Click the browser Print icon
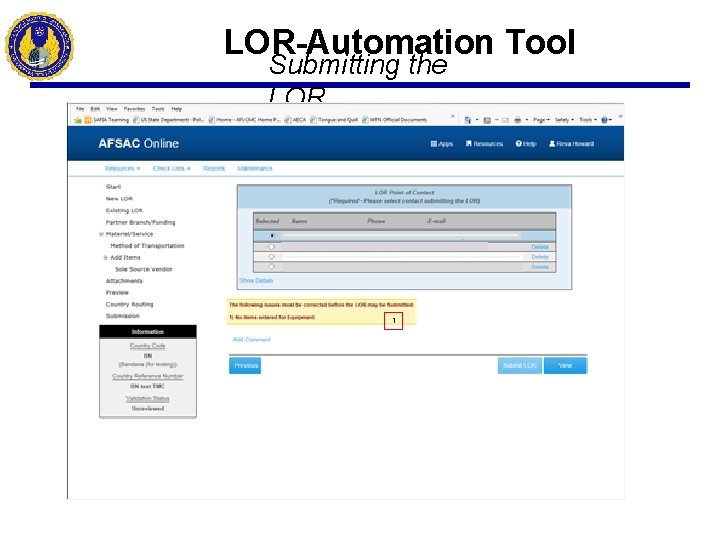 pyautogui.click(x=518, y=120)
